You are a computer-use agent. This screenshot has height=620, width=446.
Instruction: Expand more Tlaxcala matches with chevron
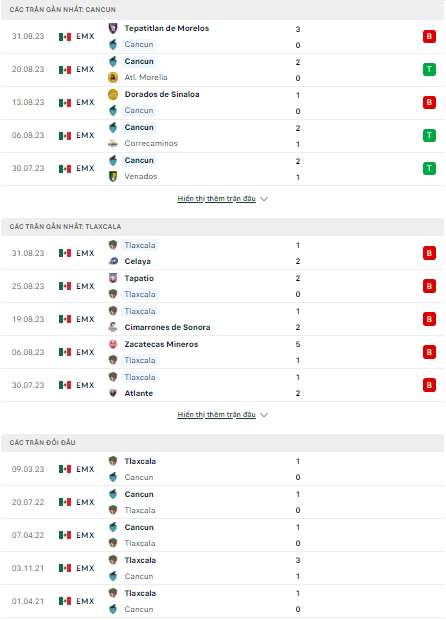[264, 415]
